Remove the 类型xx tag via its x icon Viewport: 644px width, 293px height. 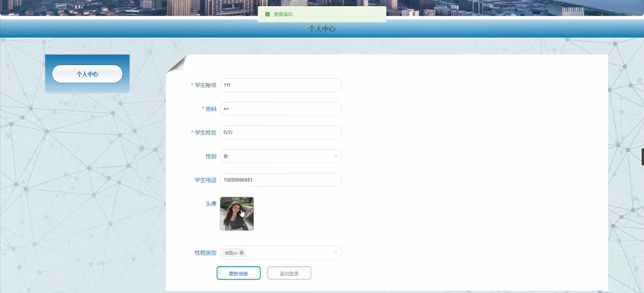click(241, 253)
